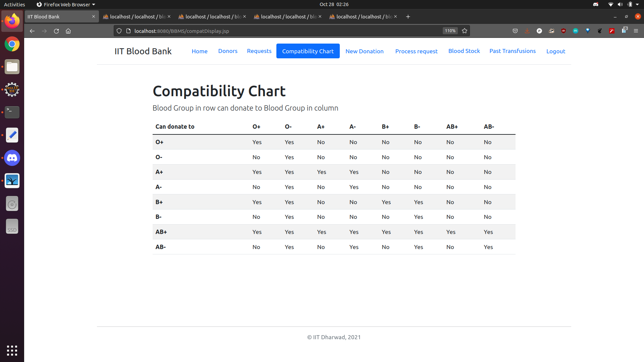This screenshot has width=644, height=362.
Task: Click the IIT Blood Bank home logo
Action: [143, 51]
